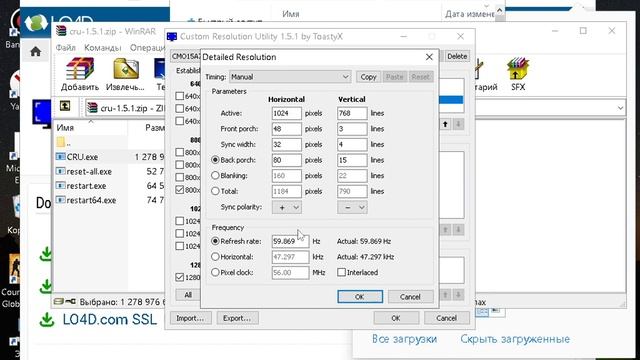Click the Vertical Sync width field
This screenshot has height=360, width=640.
point(352,144)
